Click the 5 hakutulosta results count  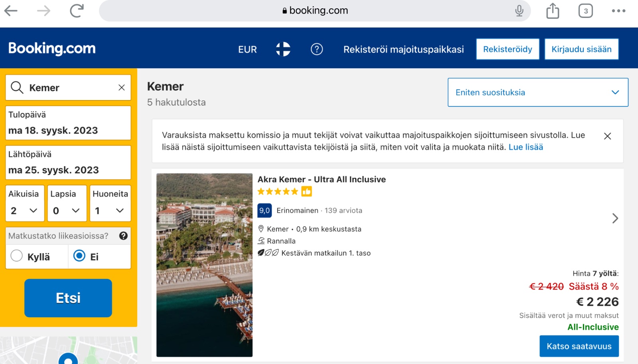pyautogui.click(x=176, y=102)
